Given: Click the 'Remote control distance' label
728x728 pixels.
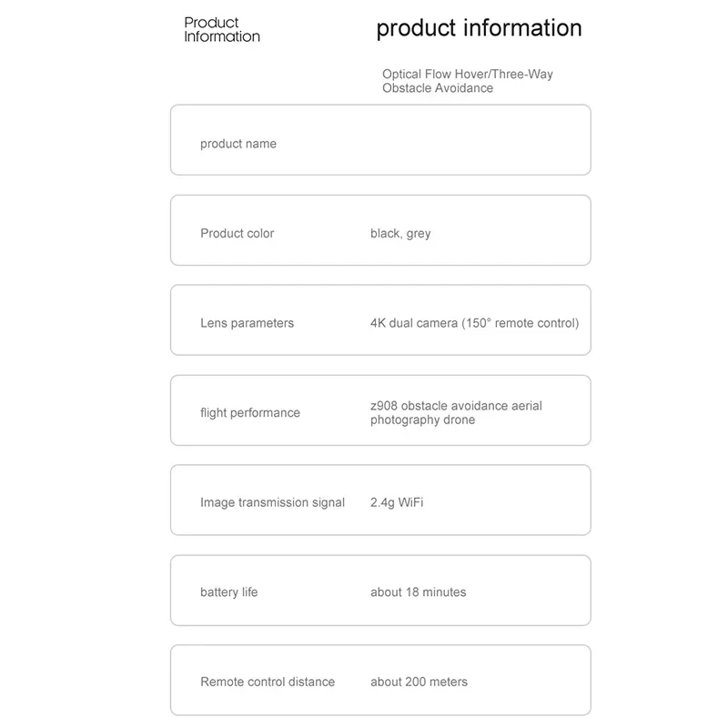Looking at the screenshot, I should click(268, 682).
